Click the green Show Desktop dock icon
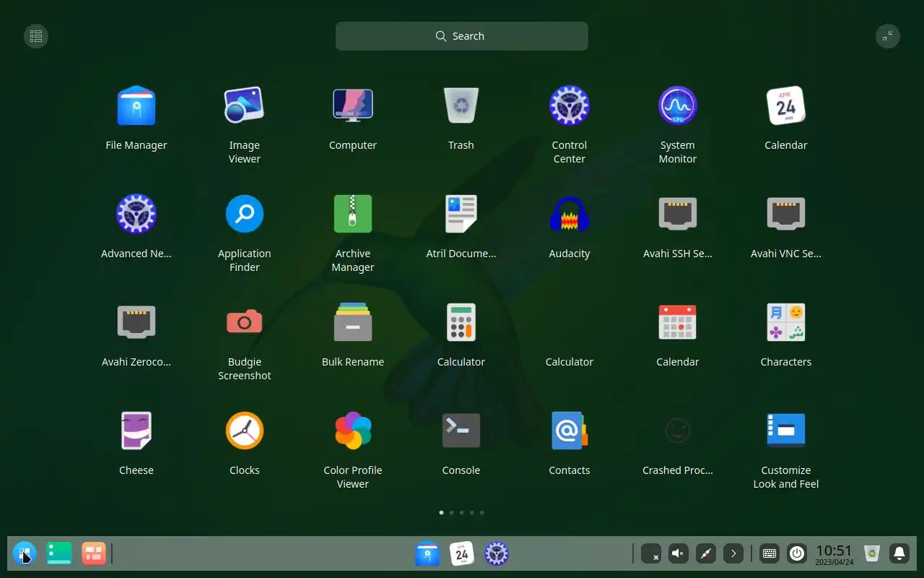 [x=59, y=553]
